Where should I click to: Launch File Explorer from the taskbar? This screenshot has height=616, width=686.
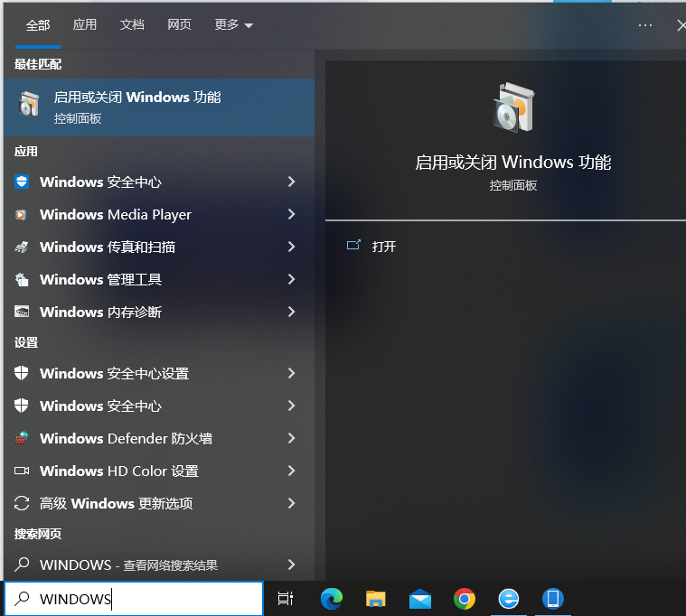376,598
